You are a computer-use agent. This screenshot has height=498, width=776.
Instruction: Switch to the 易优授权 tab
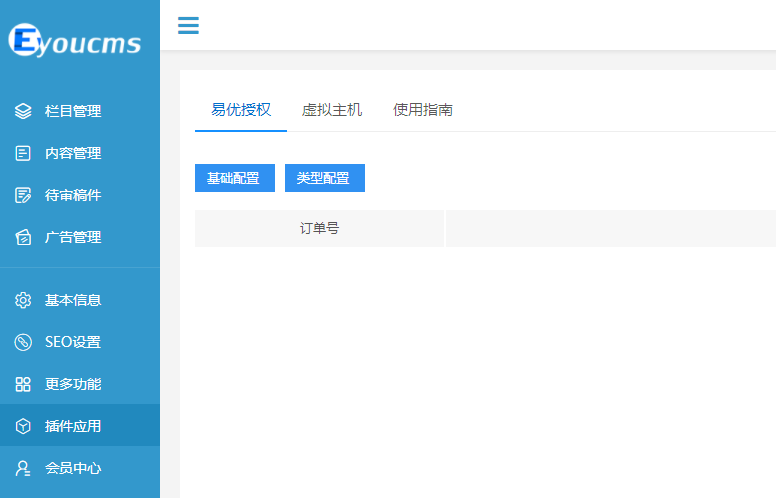[241, 110]
